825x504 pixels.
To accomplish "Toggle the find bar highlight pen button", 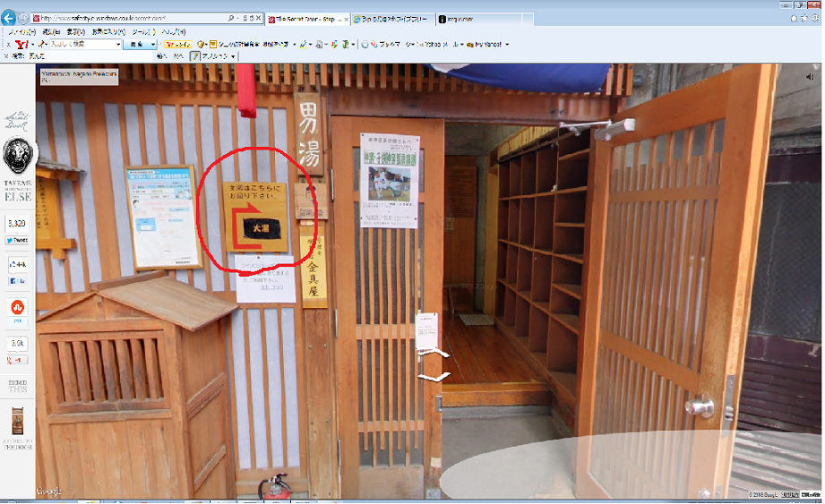I will click(x=195, y=56).
